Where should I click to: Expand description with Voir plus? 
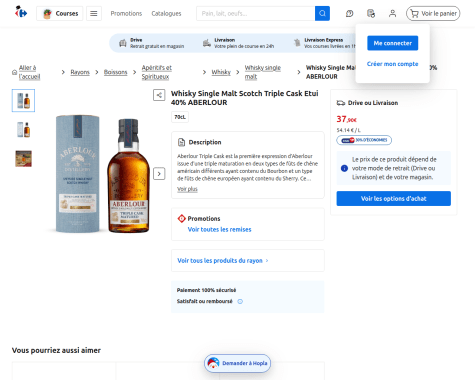tap(187, 189)
